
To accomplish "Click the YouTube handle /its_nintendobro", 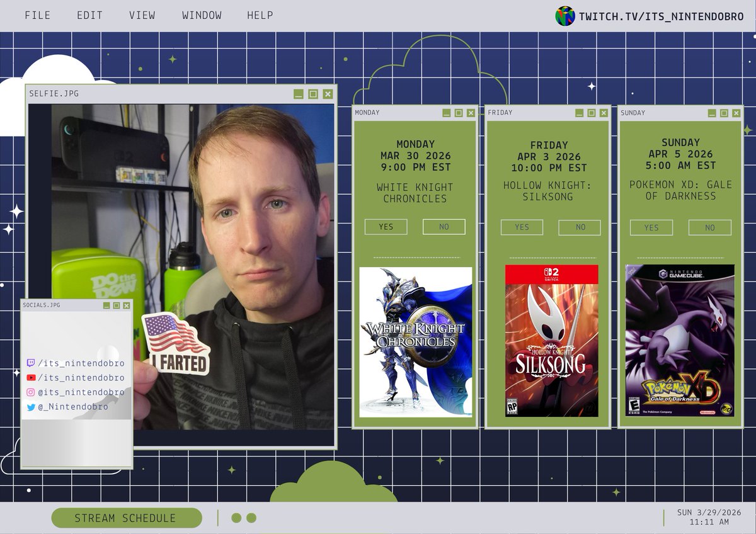I will [x=81, y=378].
